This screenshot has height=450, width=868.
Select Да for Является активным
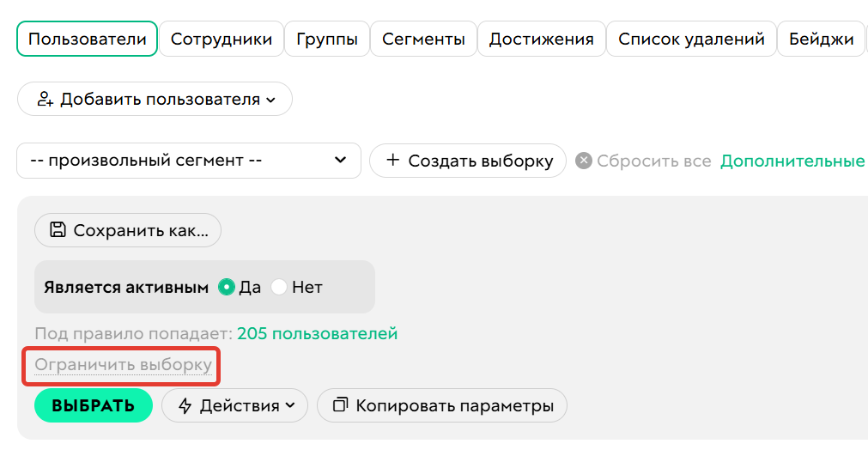coord(227,288)
